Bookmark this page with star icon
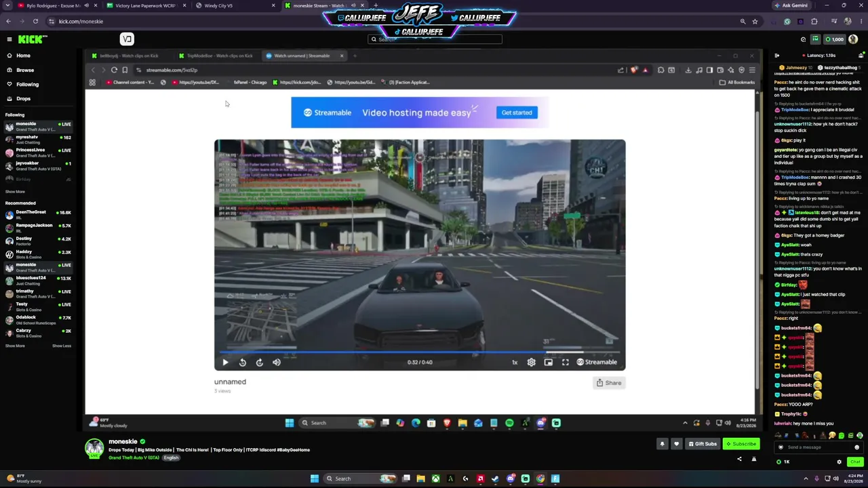Screen dimensions: 868x488 [755, 22]
